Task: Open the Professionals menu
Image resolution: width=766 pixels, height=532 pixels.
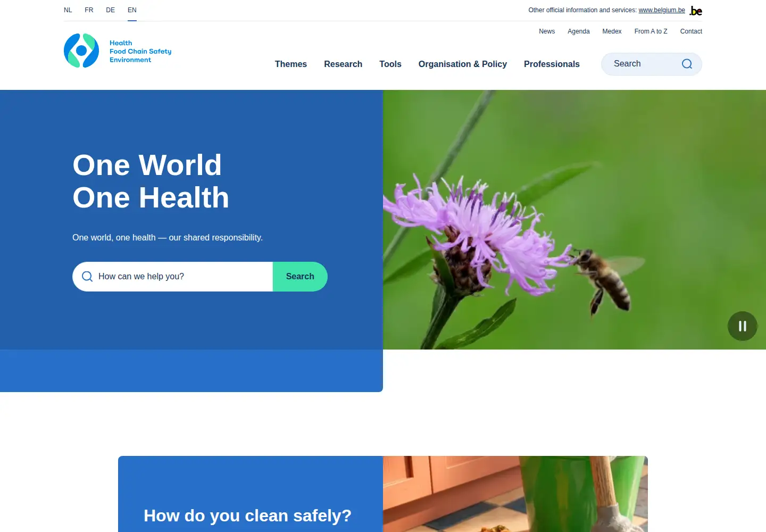Action: coord(552,64)
